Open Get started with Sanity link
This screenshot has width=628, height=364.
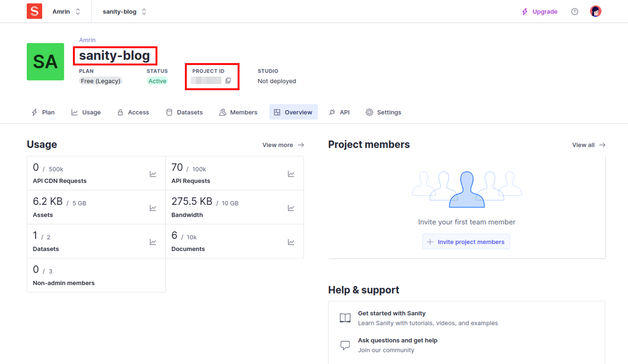point(392,313)
